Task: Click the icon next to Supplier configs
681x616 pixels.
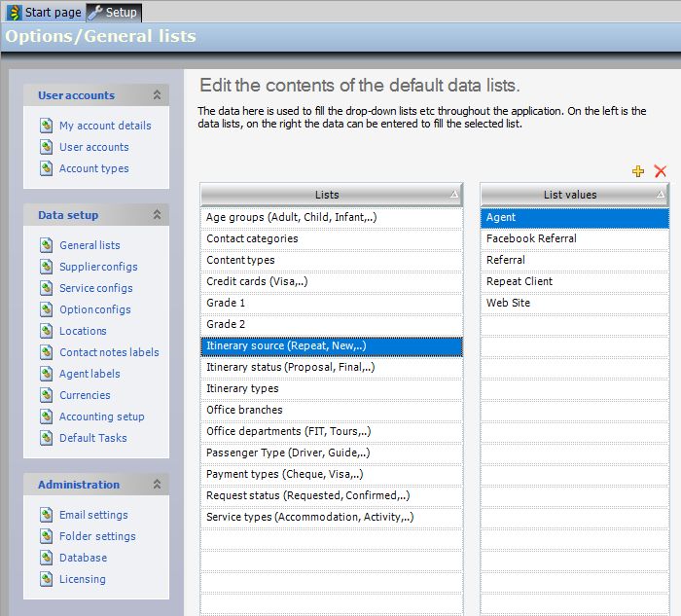Action: 46,267
